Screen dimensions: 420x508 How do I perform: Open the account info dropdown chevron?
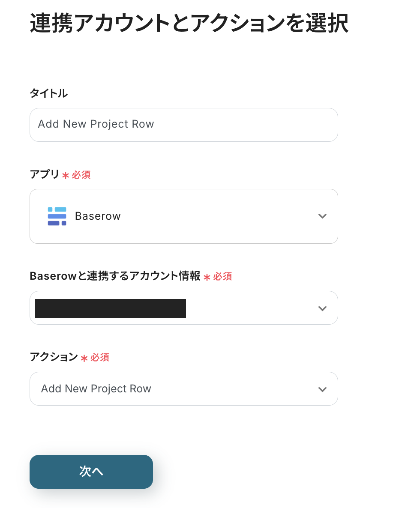(322, 308)
